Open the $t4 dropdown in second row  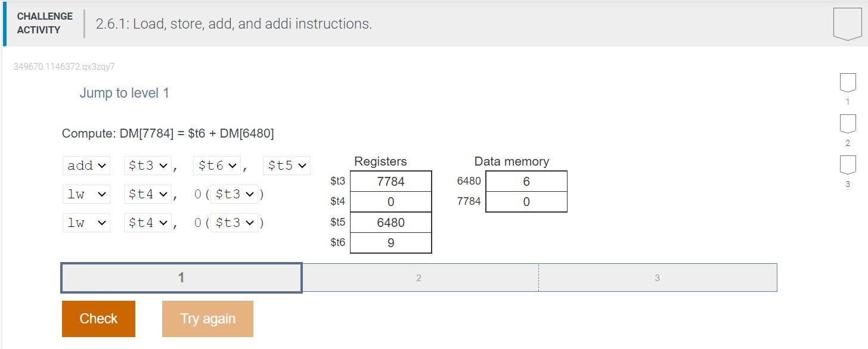pos(147,194)
